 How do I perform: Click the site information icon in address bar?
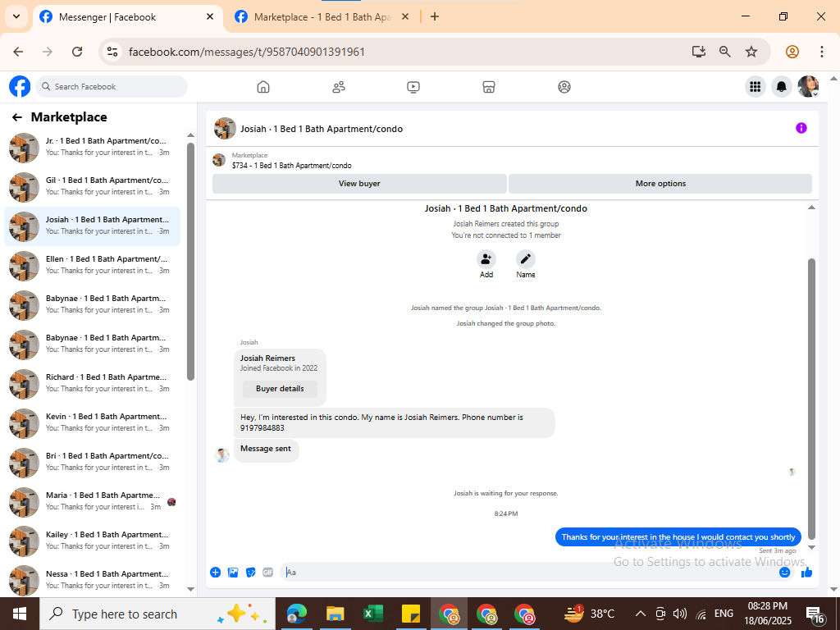coord(112,52)
